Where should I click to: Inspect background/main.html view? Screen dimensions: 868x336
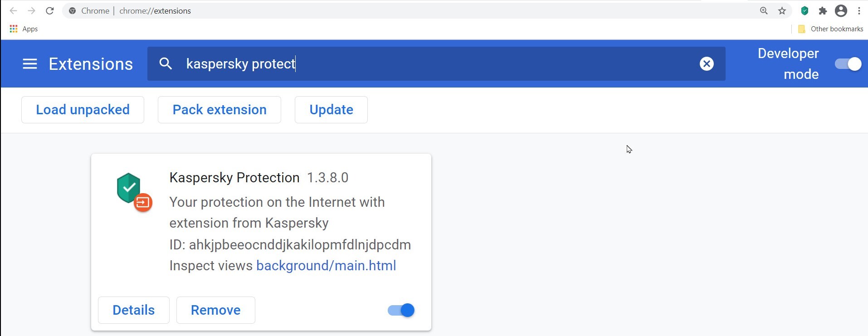[326, 266]
